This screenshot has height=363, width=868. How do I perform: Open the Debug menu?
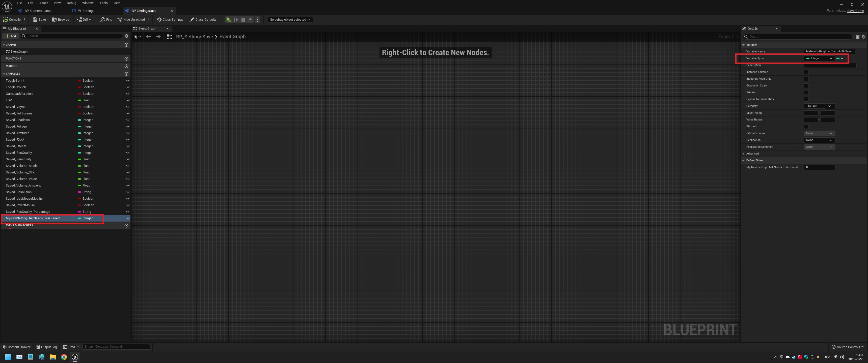[71, 3]
